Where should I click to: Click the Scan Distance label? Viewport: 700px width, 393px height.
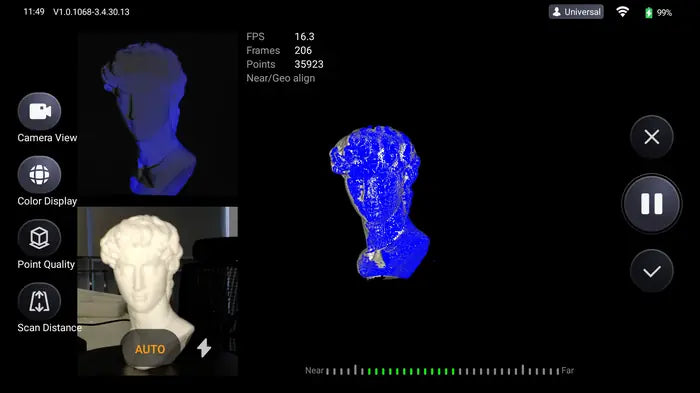pos(50,328)
